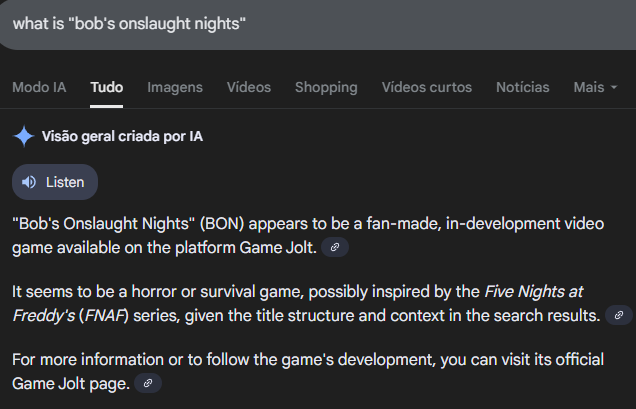This screenshot has width=636, height=409.
Task: Show Shopping results tab
Action: tap(326, 87)
